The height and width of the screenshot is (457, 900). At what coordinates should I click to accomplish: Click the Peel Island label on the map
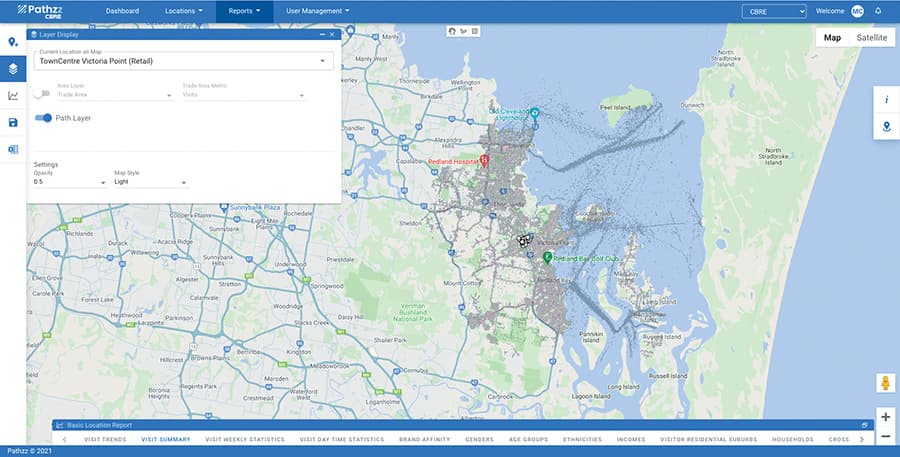[615, 107]
